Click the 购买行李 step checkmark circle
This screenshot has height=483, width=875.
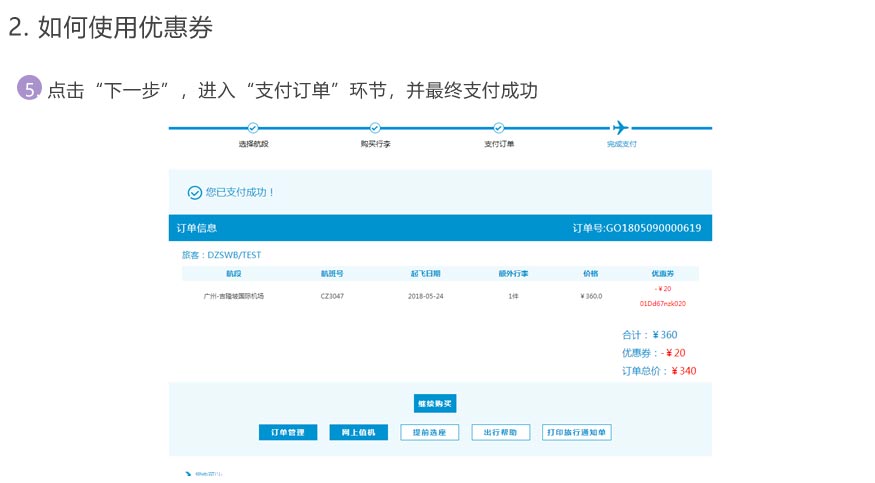pos(375,128)
